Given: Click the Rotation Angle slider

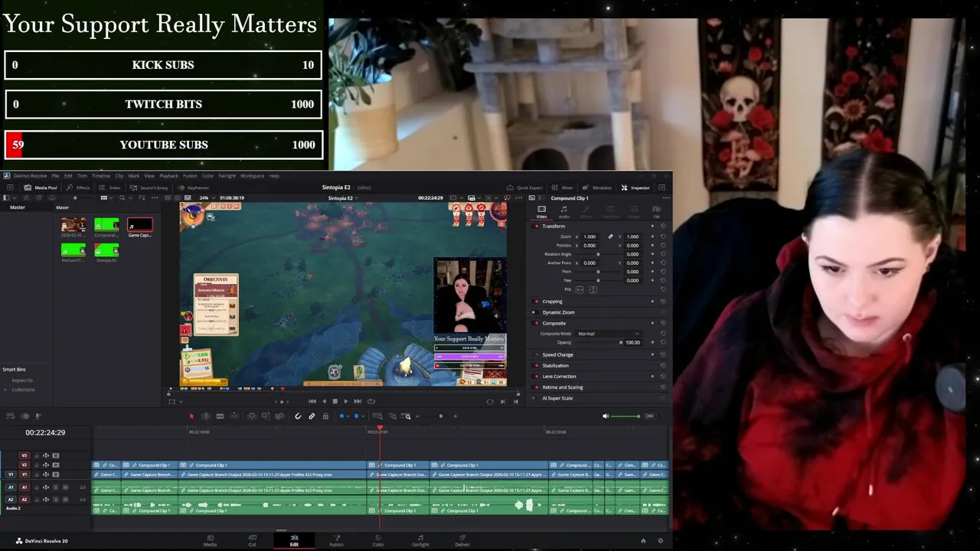Looking at the screenshot, I should tap(598, 254).
